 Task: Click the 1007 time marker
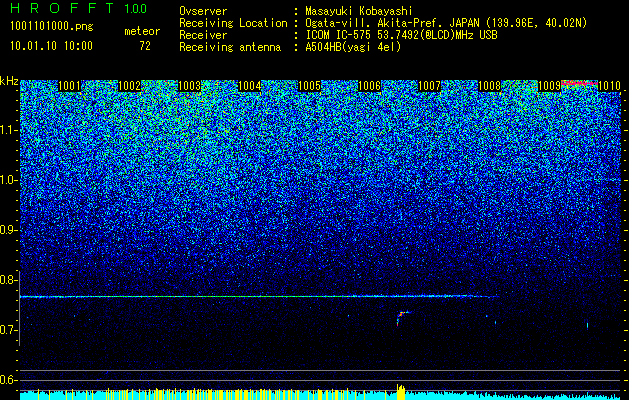[429, 86]
